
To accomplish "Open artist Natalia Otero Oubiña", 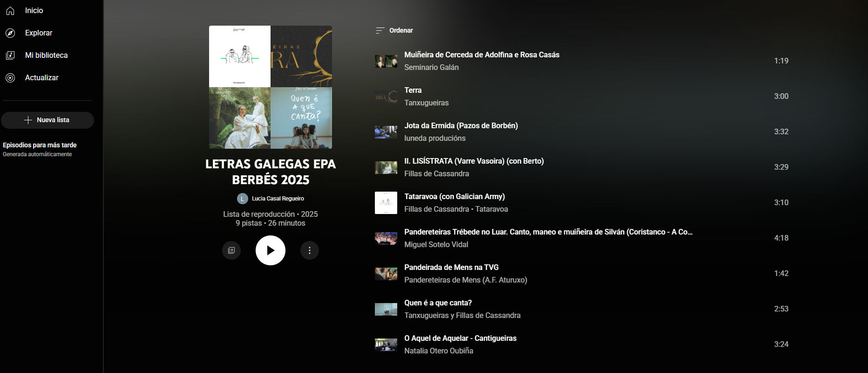I will (439, 351).
